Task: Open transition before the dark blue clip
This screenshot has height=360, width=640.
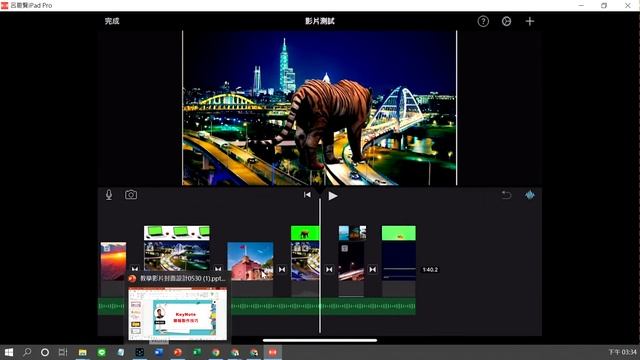Action: 372,269
